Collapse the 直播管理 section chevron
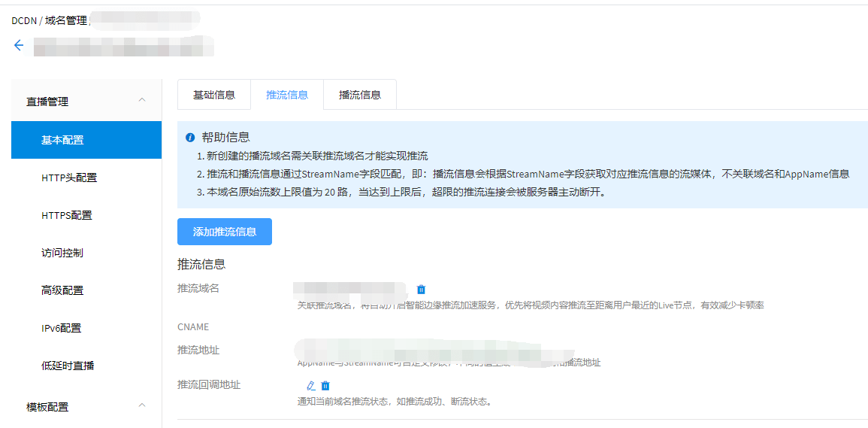Viewport: 868px width, 428px height. click(x=142, y=101)
